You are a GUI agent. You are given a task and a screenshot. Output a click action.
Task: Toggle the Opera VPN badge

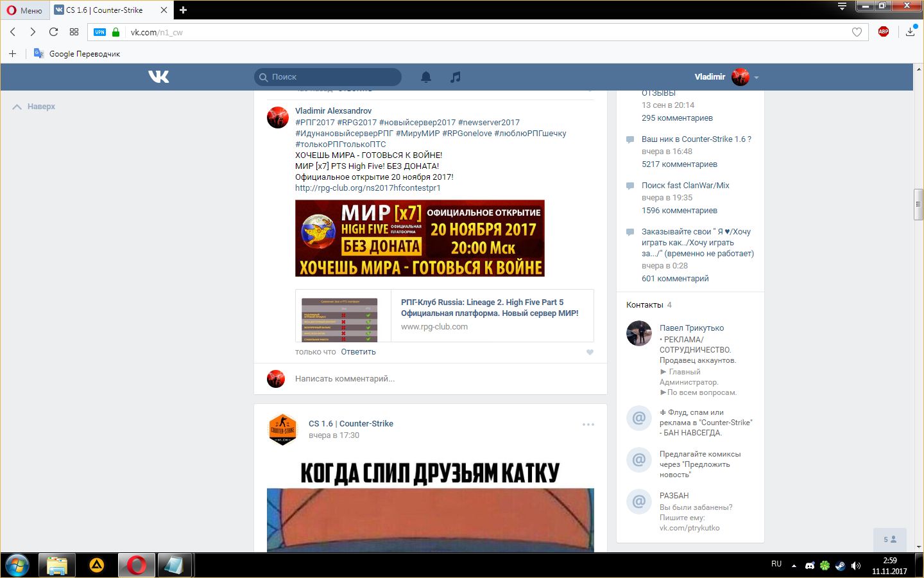coord(99,32)
